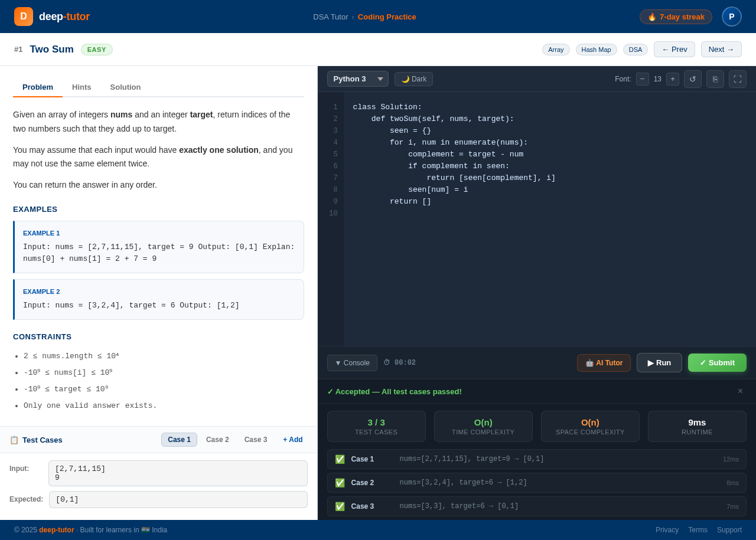Image resolution: width=756 pixels, height=540 pixels.
Task: Decrease the editor font size
Action: [x=642, y=78]
